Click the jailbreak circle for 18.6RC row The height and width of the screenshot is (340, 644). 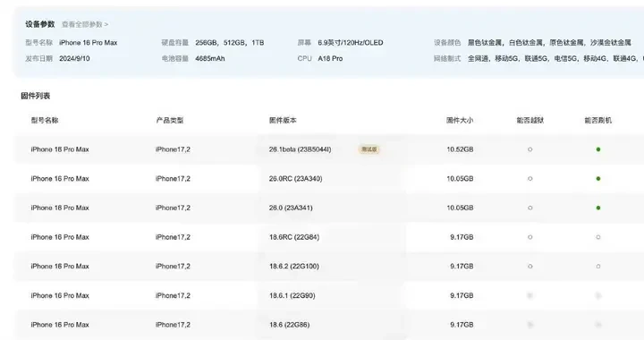click(x=530, y=237)
